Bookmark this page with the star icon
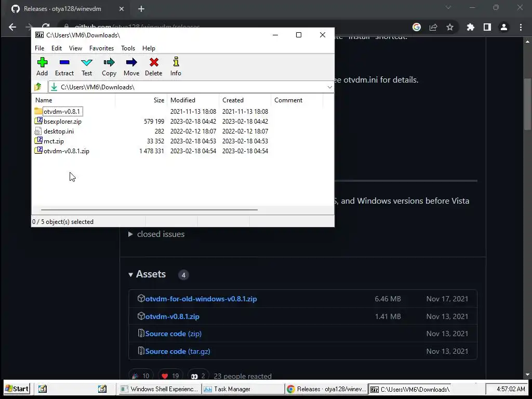The image size is (532, 399). (450, 27)
